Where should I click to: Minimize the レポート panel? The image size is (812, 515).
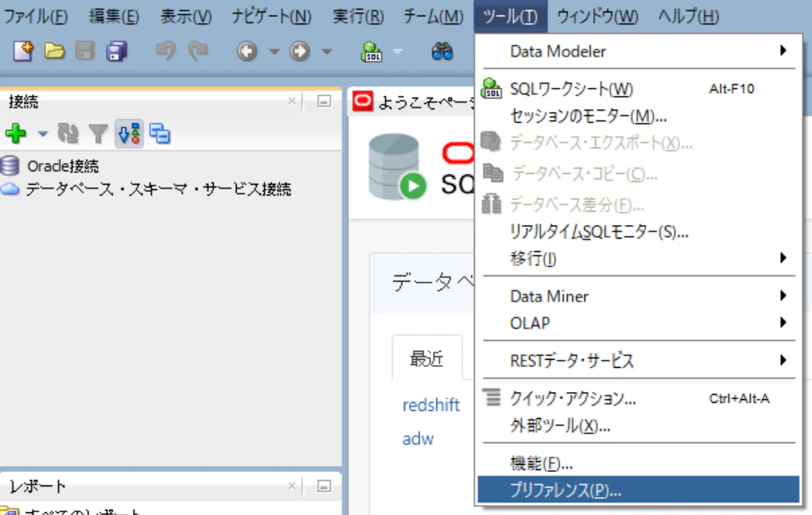324,486
